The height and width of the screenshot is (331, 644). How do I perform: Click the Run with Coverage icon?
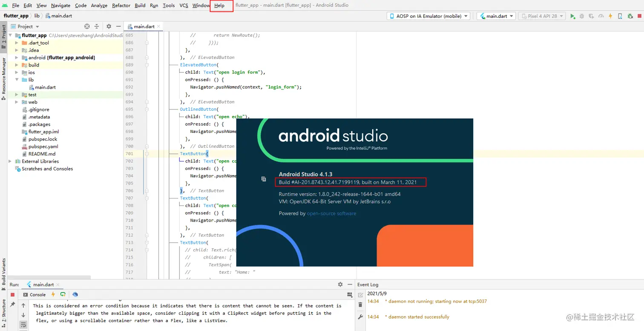(591, 16)
